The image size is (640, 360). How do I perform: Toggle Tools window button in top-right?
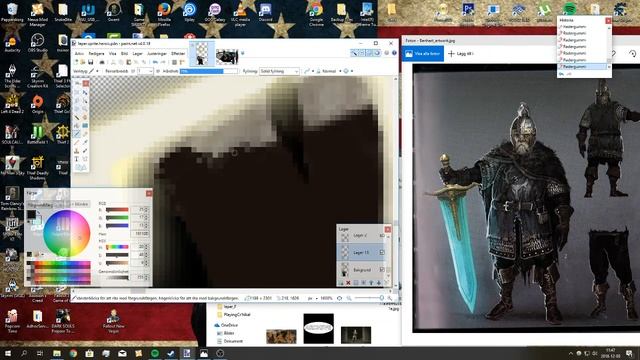click(x=354, y=53)
